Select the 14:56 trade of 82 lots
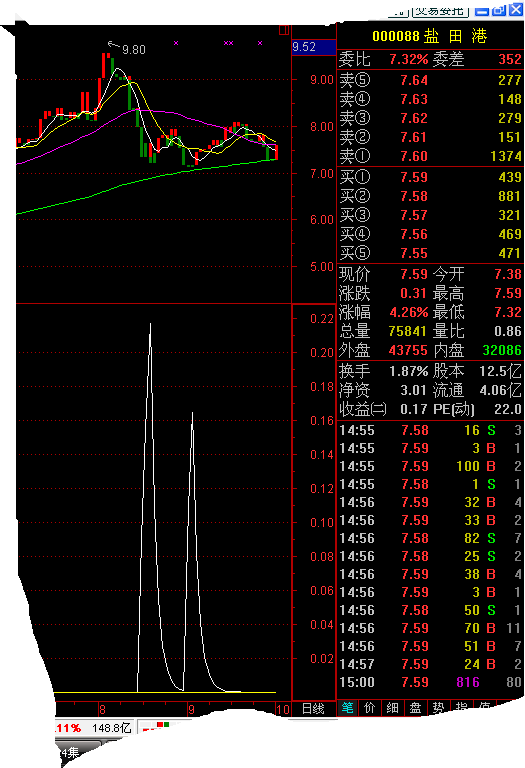525x768 pixels. 430,538
